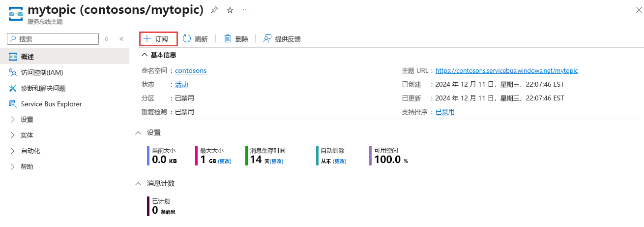The image size is (644, 227).
Task: Refresh the page with 刷新
Action: (x=195, y=39)
